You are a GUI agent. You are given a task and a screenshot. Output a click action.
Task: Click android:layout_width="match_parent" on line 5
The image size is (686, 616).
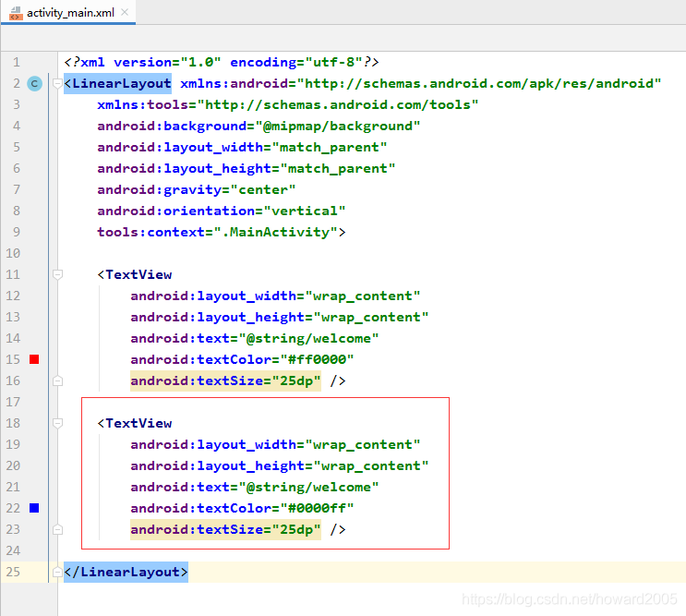[242, 147]
